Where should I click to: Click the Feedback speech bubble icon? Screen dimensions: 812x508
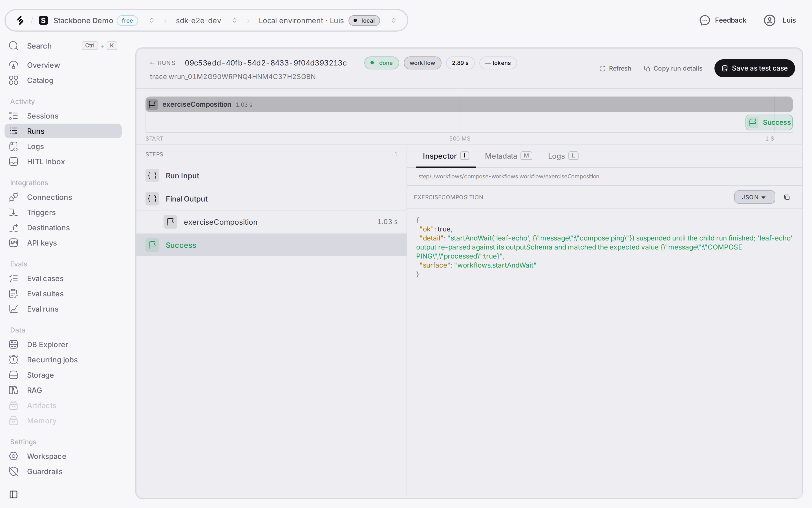click(x=705, y=21)
